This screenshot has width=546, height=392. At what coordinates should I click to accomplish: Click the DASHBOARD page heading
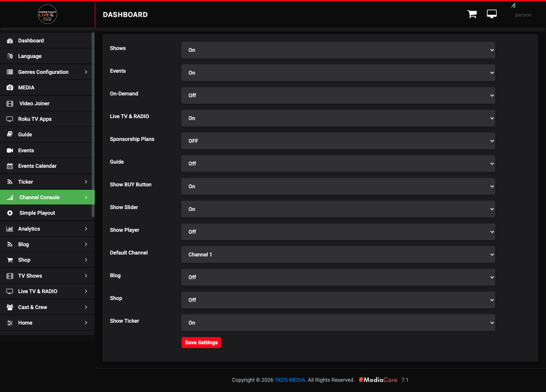125,14
